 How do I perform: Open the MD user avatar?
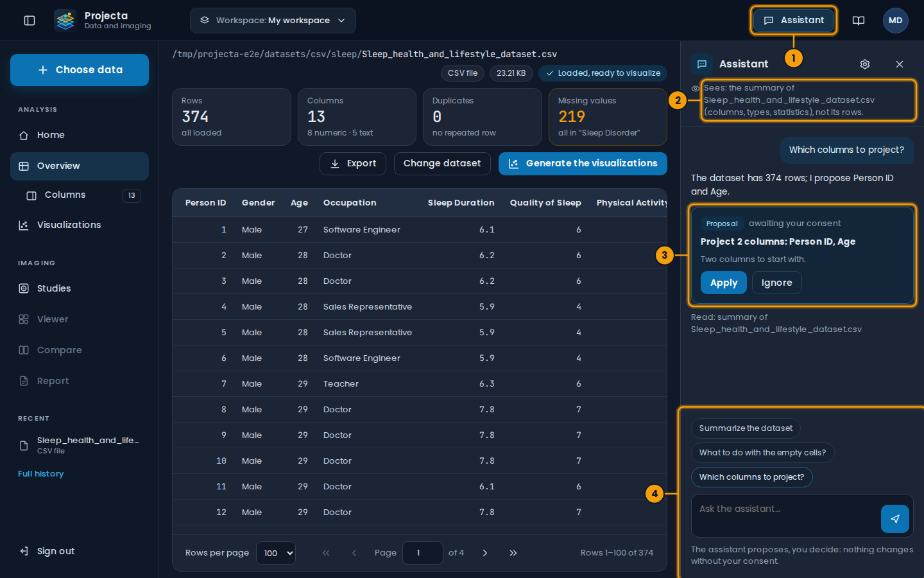point(896,21)
